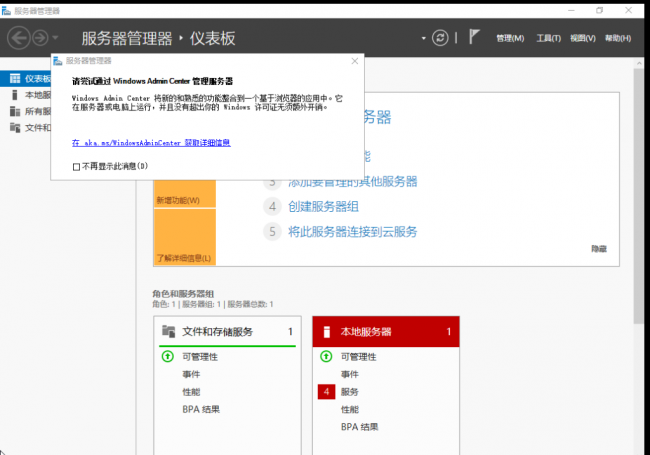The width and height of the screenshot is (650, 455).
Task: Restore down the Server Manager window
Action: (x=599, y=10)
